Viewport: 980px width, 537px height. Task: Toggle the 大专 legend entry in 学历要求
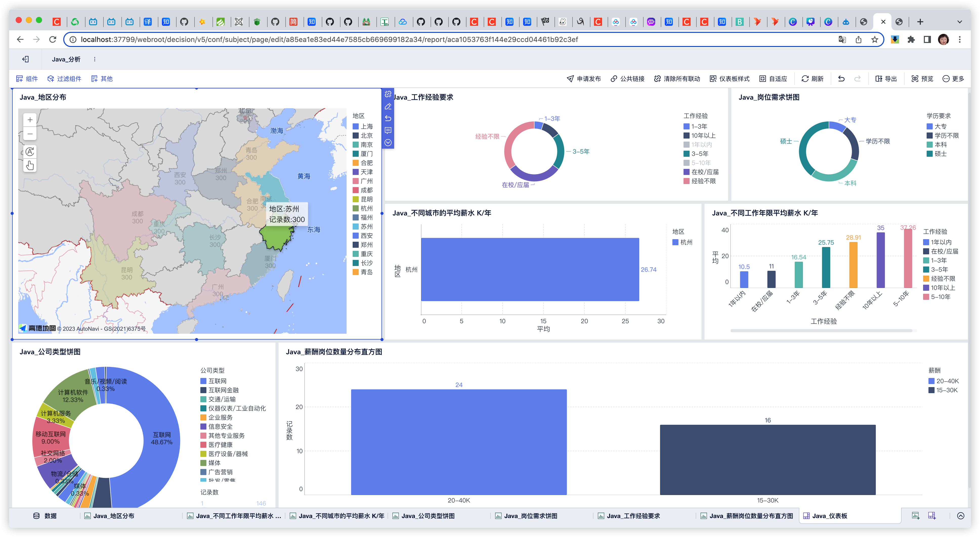(x=940, y=126)
